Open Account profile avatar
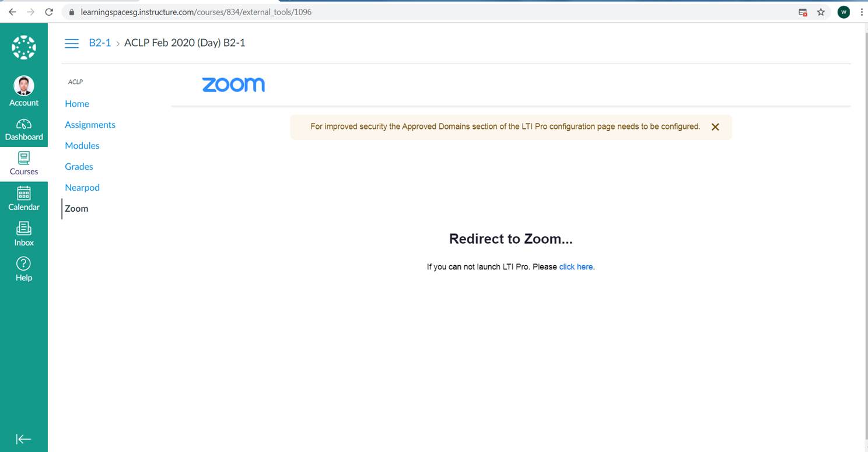Viewport: 868px width, 452px height. pyautogui.click(x=24, y=86)
